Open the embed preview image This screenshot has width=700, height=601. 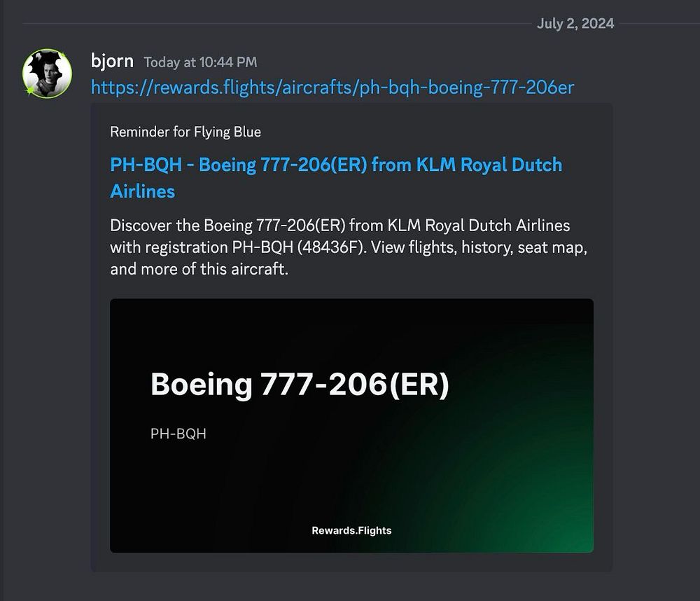coord(351,425)
